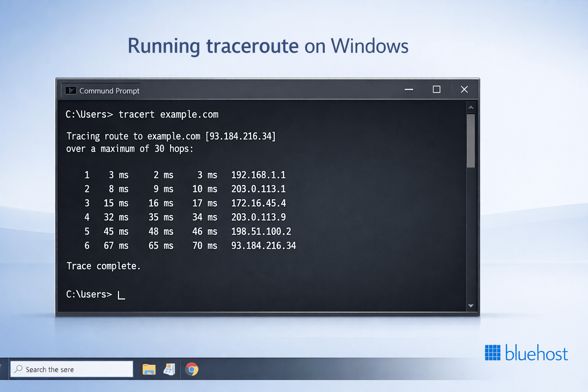Click the Command Prompt icon in the title bar
588x392 pixels.
click(x=71, y=90)
